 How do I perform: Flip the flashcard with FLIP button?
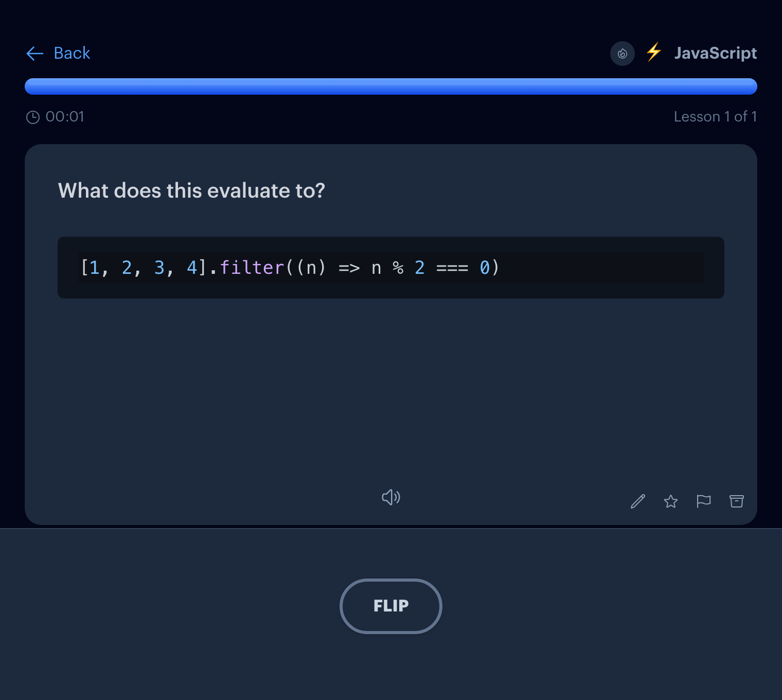tap(391, 606)
